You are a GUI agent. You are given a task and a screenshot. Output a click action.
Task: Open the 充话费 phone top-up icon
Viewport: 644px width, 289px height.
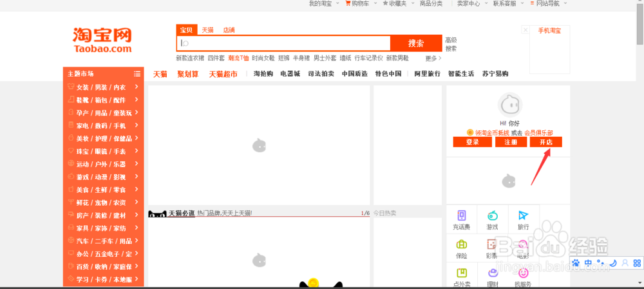click(x=462, y=215)
